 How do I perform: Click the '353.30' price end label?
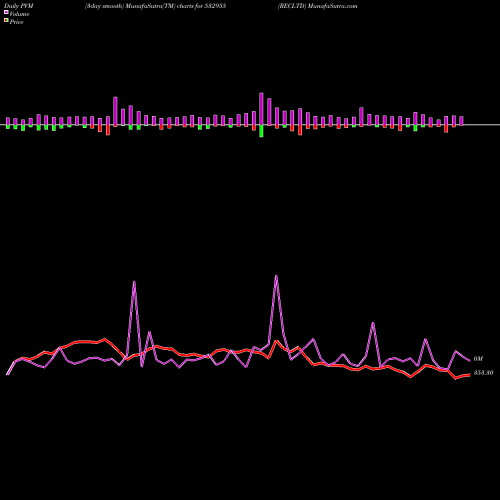(483, 373)
